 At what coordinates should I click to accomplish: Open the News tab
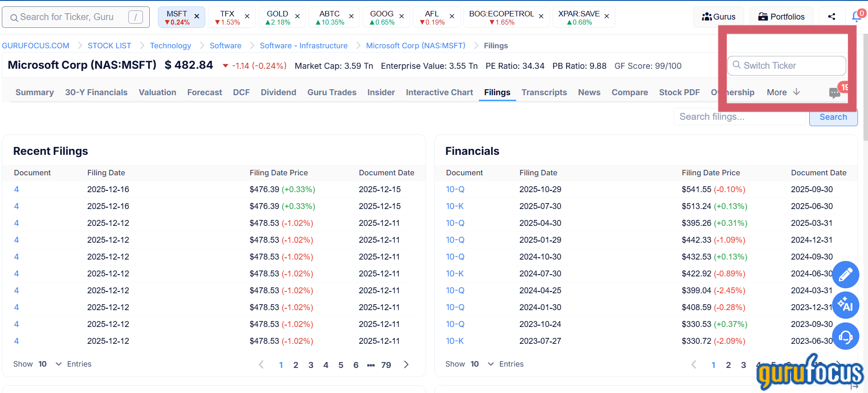coord(589,92)
